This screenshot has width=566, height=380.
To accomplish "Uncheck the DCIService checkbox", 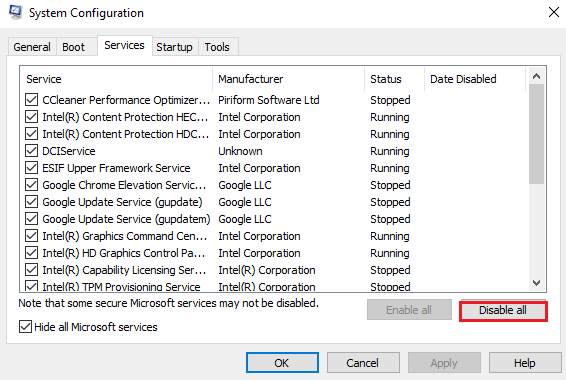I will (31, 151).
